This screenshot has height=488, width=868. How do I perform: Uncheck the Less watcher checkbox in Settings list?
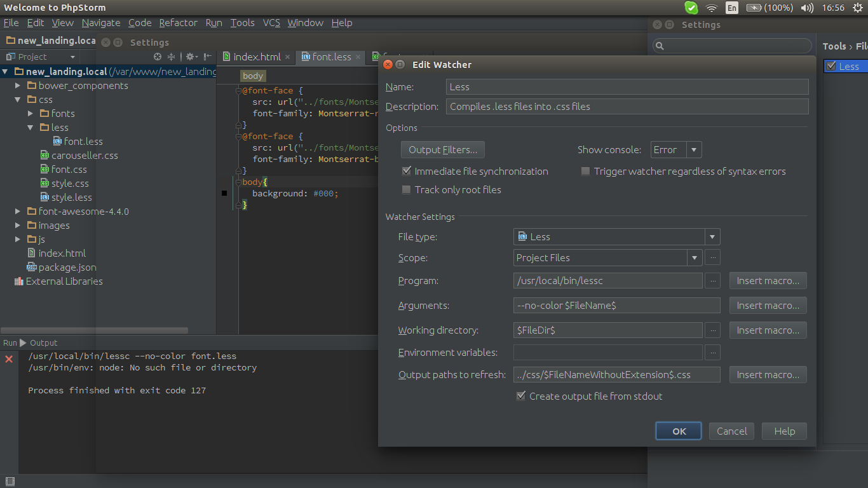[x=831, y=66]
